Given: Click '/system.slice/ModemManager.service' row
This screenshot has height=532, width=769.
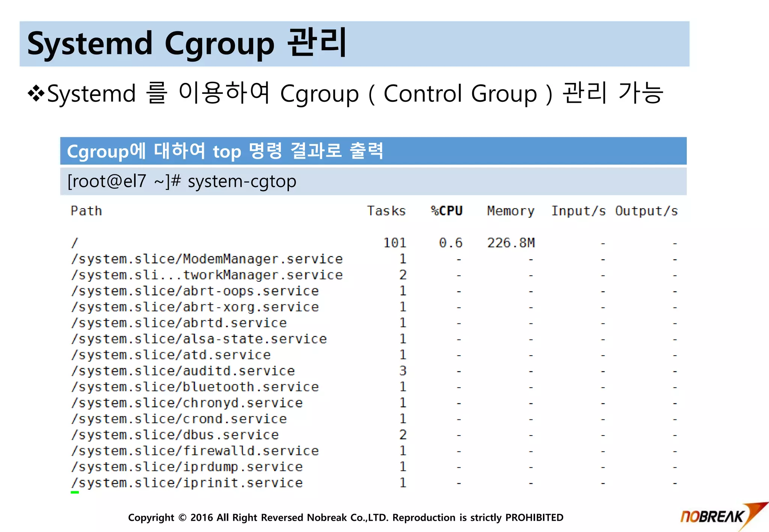Looking at the screenshot, I should (374, 259).
